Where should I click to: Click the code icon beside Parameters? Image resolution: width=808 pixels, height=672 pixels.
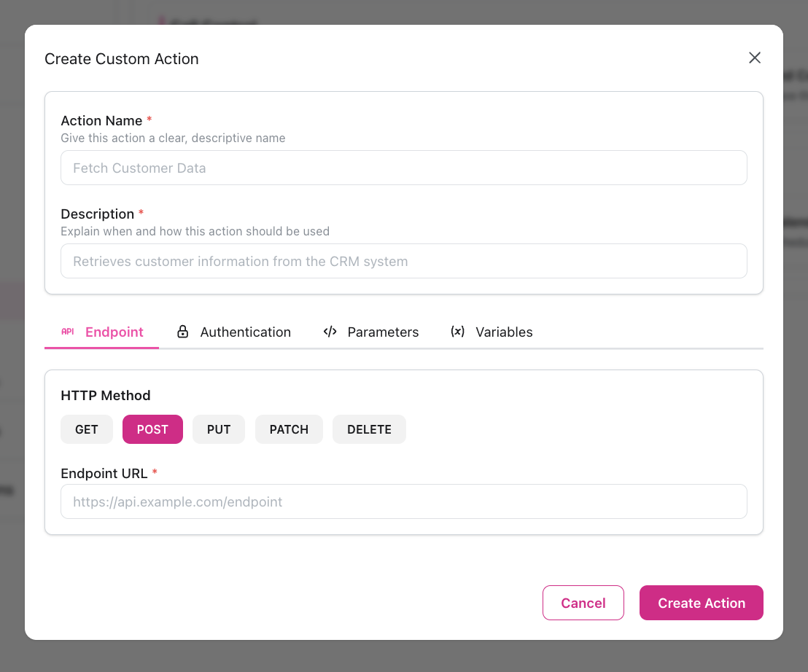coord(330,332)
